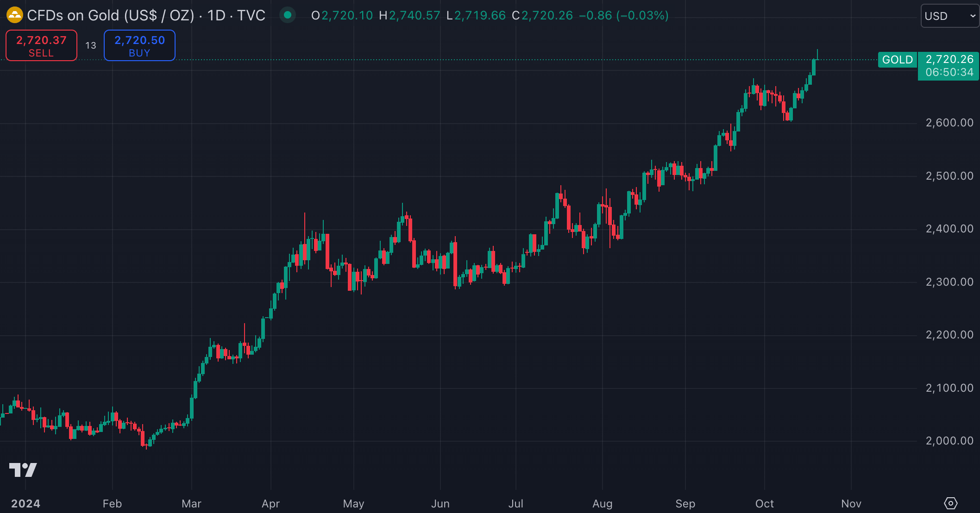Click the TradingView logo

click(x=23, y=469)
